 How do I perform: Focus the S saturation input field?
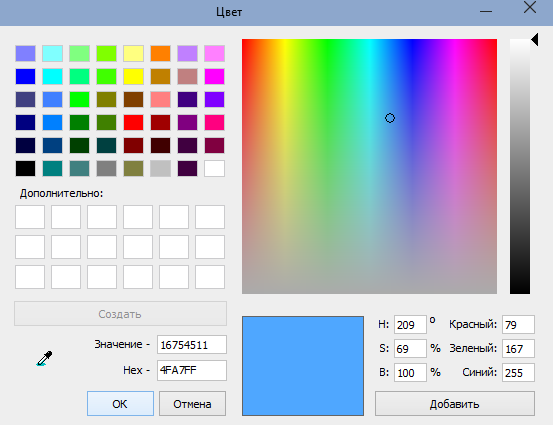(x=410, y=348)
